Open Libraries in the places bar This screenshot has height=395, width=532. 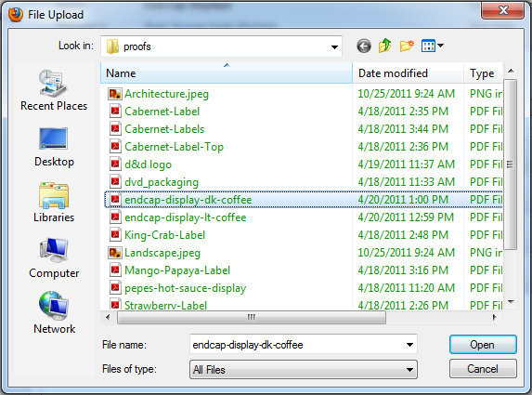coord(54,203)
